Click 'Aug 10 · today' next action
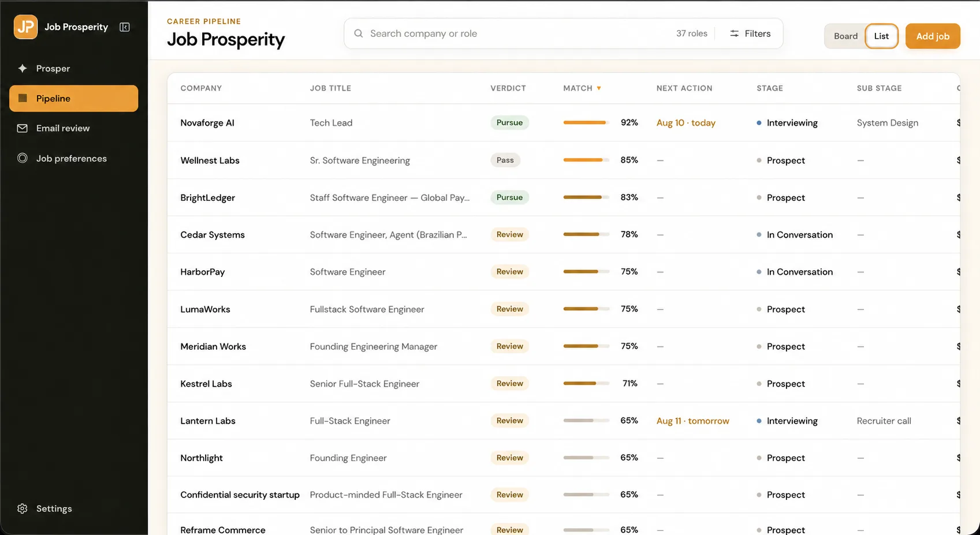Image resolution: width=980 pixels, height=535 pixels. (x=686, y=123)
